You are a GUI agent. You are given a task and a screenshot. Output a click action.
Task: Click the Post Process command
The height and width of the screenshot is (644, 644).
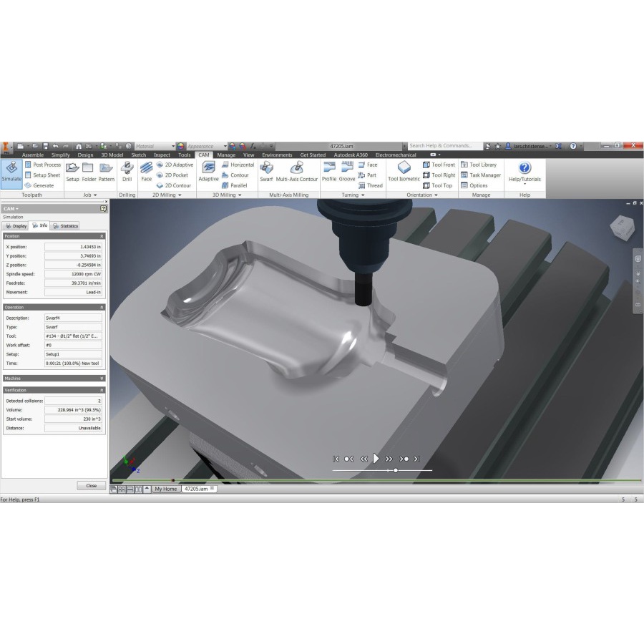tap(43, 165)
